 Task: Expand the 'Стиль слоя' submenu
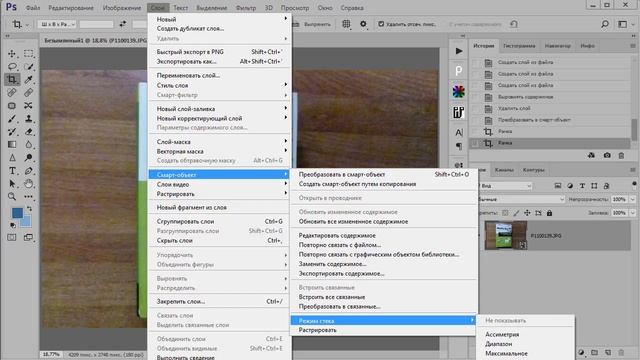pos(220,85)
